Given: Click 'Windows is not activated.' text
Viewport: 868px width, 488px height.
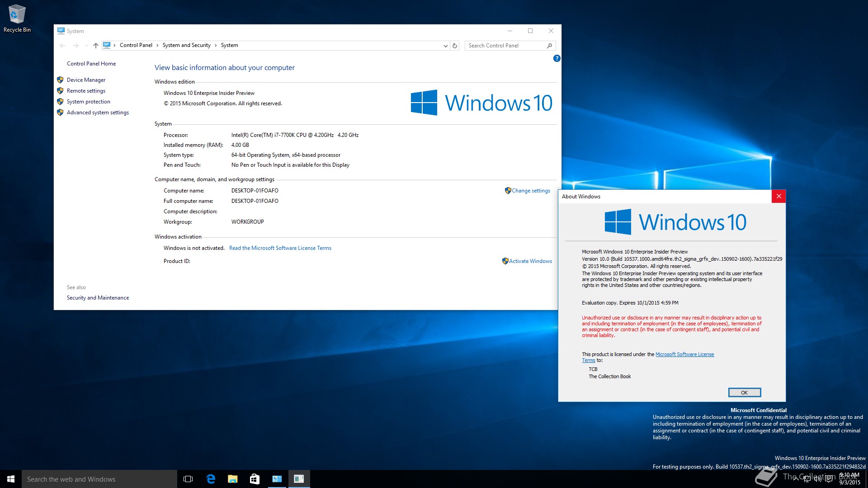Looking at the screenshot, I should [194, 248].
